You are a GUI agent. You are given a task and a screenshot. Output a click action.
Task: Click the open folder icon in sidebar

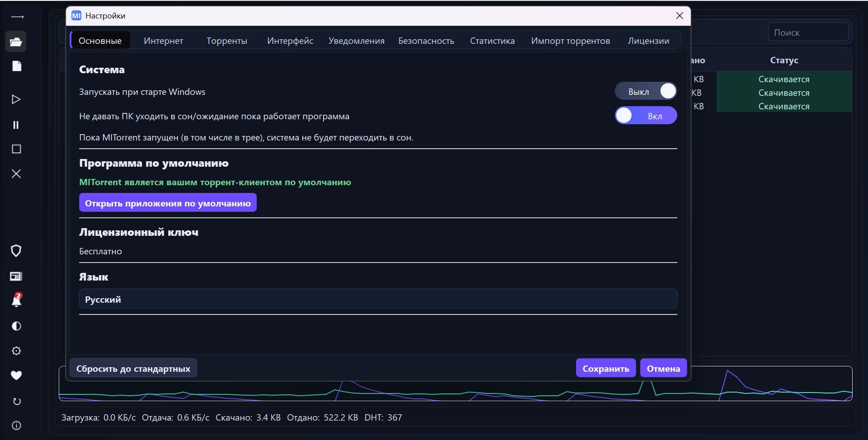point(16,42)
